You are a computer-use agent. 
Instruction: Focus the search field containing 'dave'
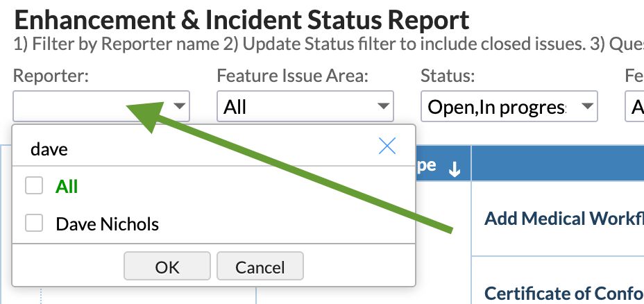click(194, 149)
